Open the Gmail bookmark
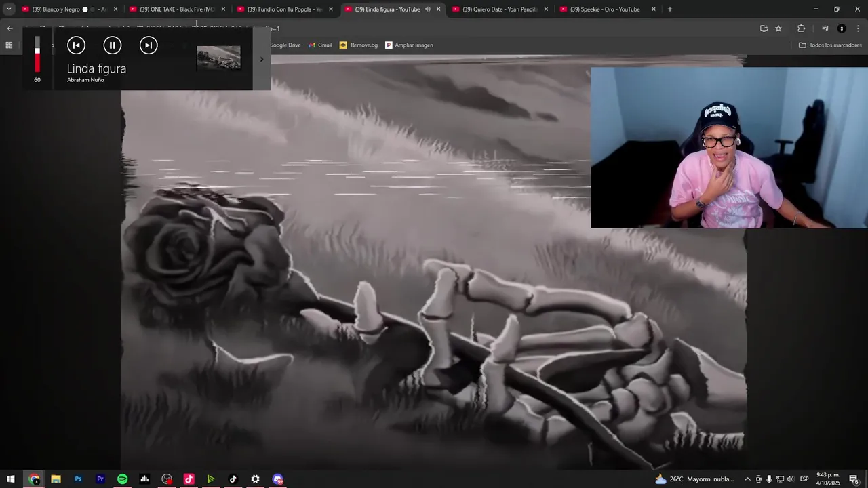This screenshot has height=488, width=868. click(320, 45)
